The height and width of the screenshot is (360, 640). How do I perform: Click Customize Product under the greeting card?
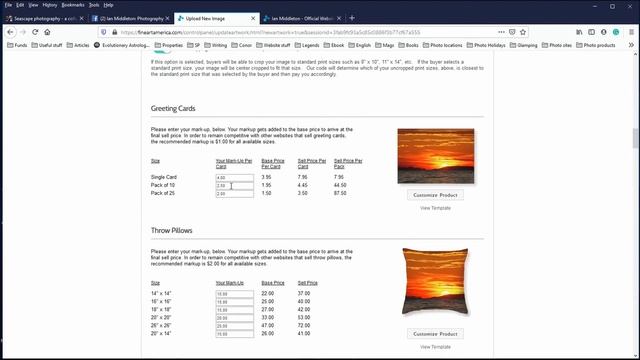pyautogui.click(x=435, y=195)
